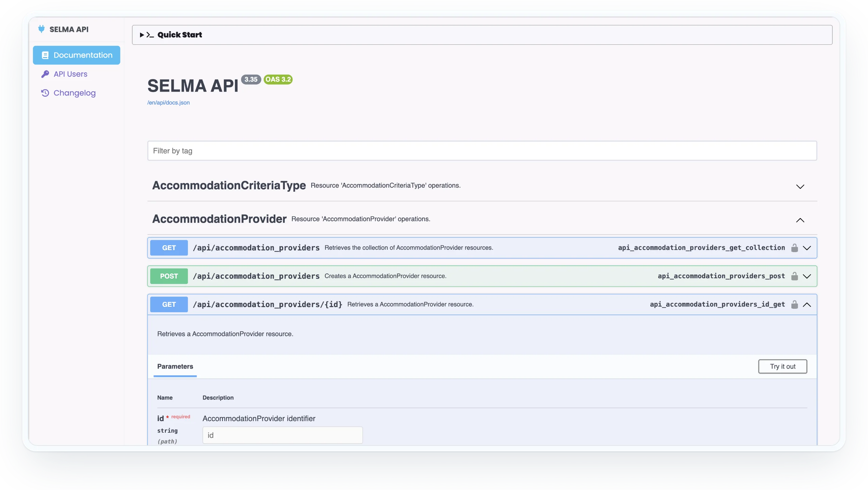Select the Parameters tab

(175, 366)
